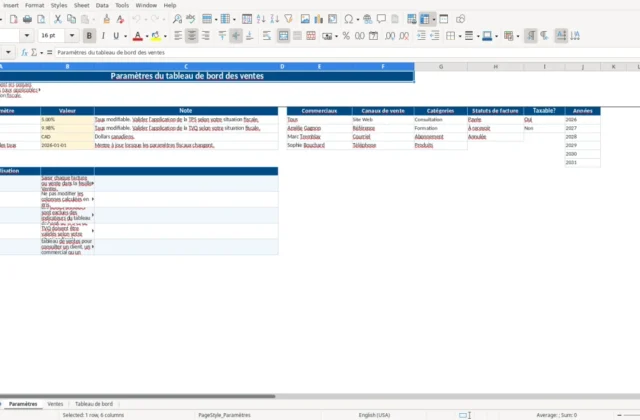Click the formula input line
This screenshot has height=420, width=640.
347,53
